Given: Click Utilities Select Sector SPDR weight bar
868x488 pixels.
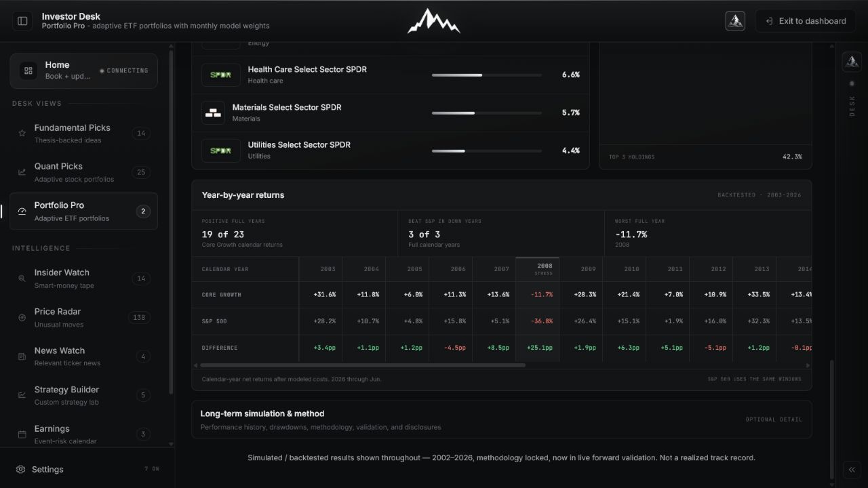Looking at the screenshot, I should point(487,150).
